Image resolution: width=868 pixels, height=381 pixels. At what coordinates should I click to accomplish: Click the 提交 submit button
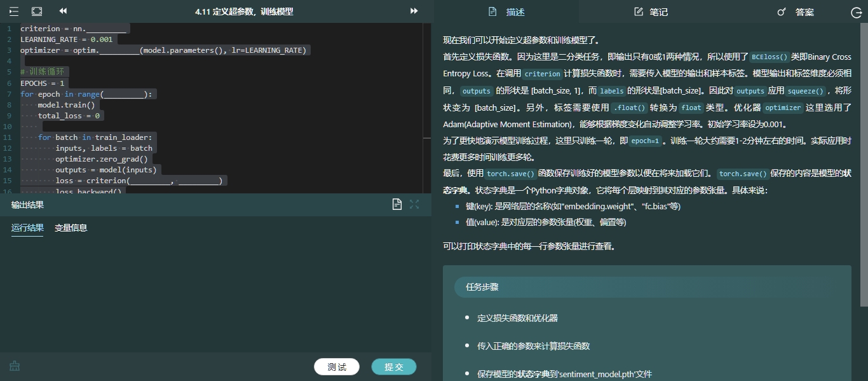[x=394, y=367]
